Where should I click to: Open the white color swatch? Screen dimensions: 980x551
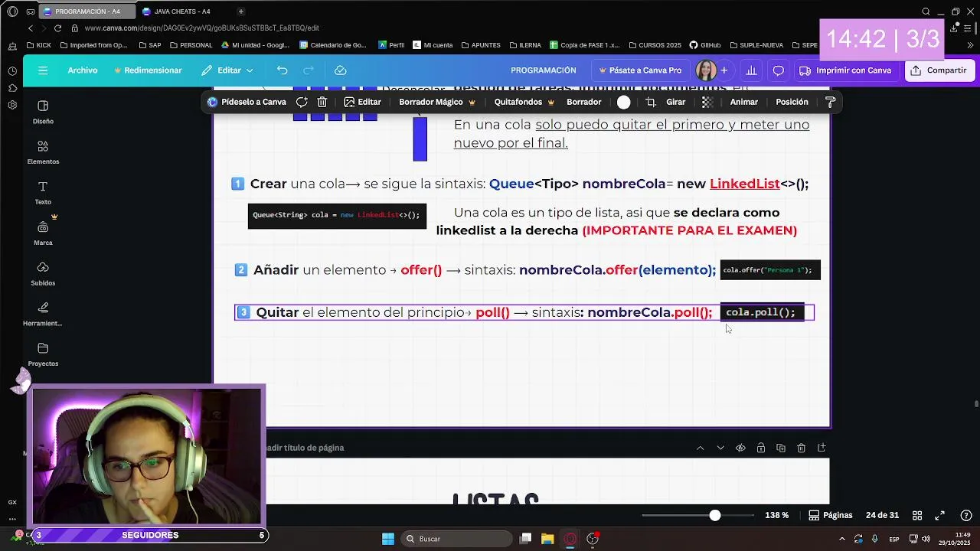[x=624, y=103]
